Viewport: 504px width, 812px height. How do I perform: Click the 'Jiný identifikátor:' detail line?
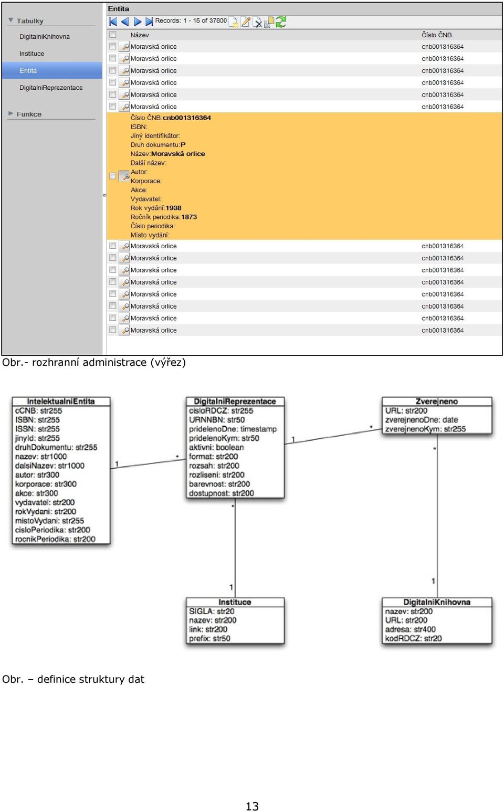coord(155,136)
